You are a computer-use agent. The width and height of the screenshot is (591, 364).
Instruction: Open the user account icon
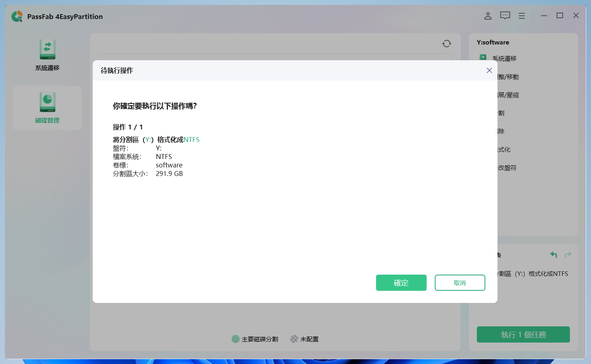coord(487,15)
